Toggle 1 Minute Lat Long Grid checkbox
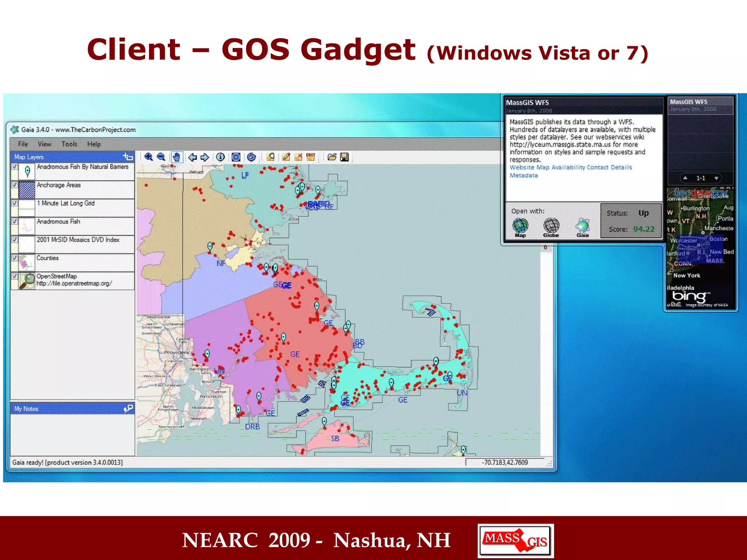Viewport: 747px width, 560px height. click(x=15, y=203)
